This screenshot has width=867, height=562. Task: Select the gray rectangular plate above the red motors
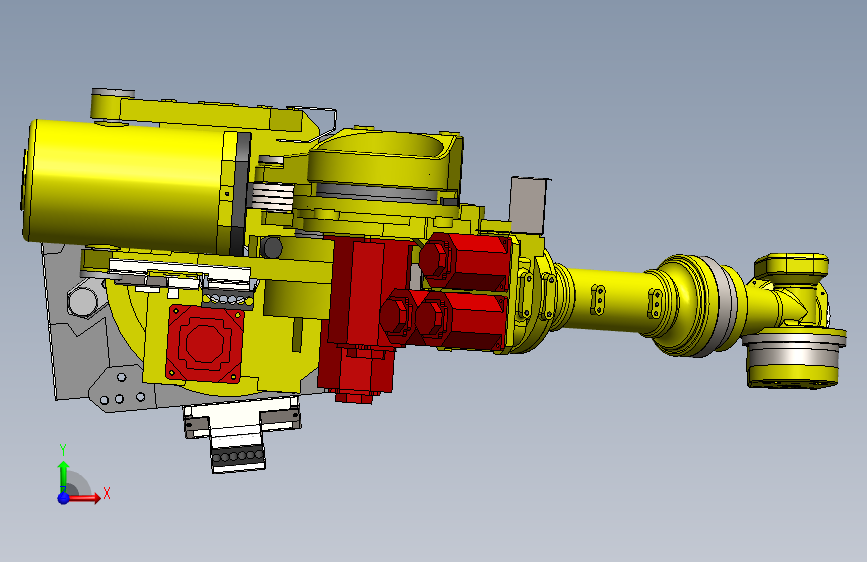pos(527,205)
